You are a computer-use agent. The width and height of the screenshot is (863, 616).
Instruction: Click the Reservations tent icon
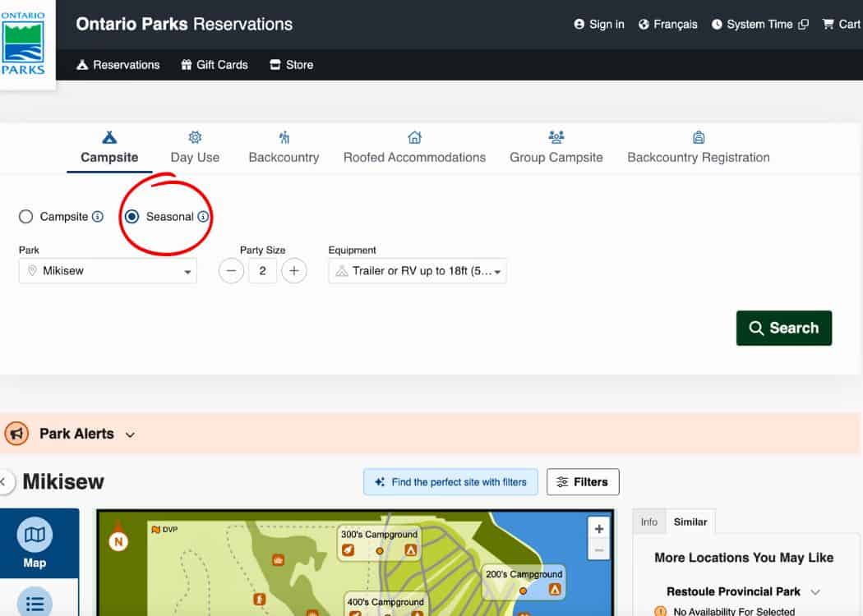82,65
